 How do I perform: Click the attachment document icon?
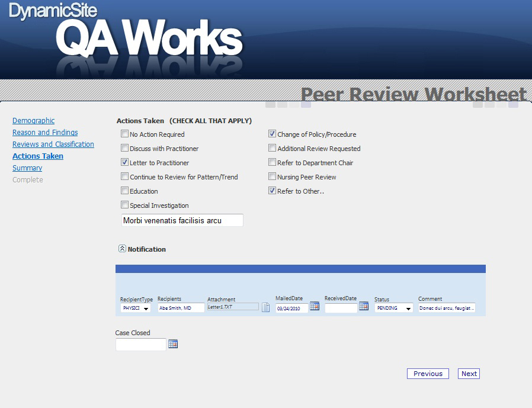tap(266, 307)
